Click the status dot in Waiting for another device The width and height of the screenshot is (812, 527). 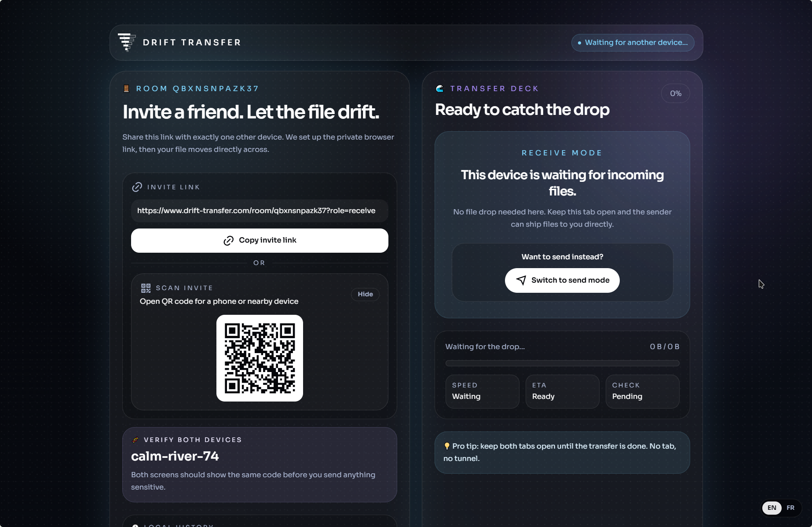click(x=579, y=43)
